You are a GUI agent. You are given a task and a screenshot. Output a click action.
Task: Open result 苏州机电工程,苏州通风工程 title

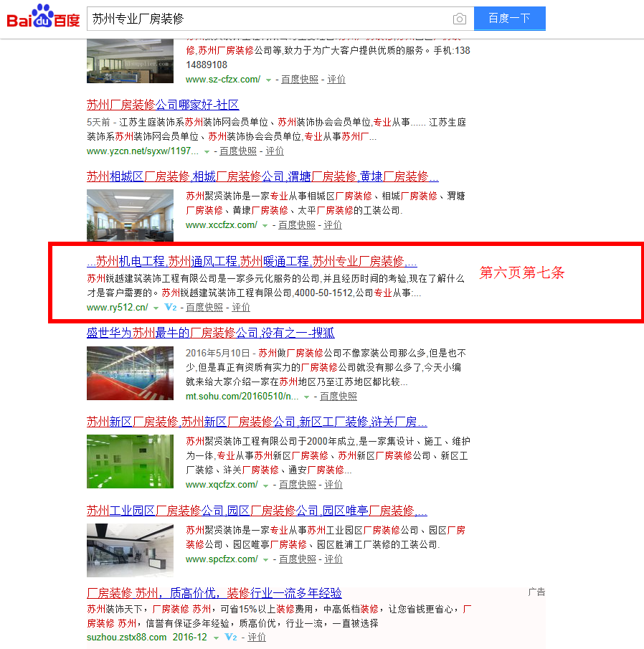click(252, 261)
